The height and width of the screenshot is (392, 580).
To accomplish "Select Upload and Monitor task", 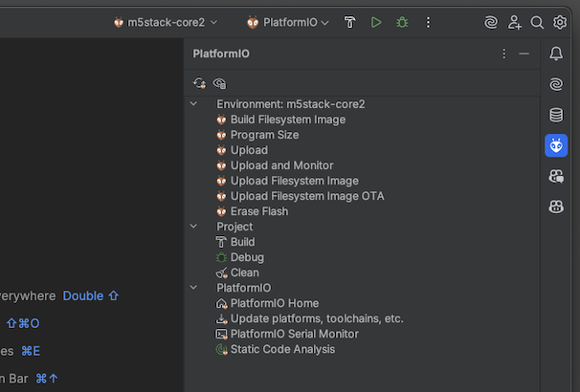I will pos(281,165).
